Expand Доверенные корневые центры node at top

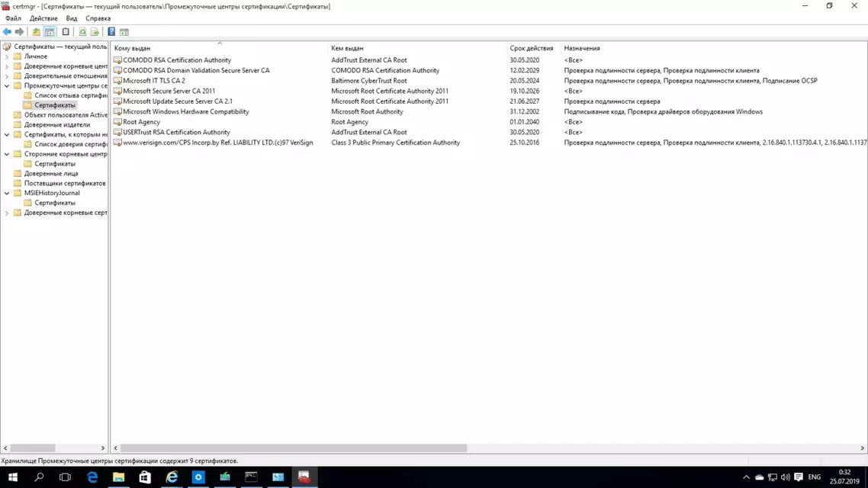(7, 66)
